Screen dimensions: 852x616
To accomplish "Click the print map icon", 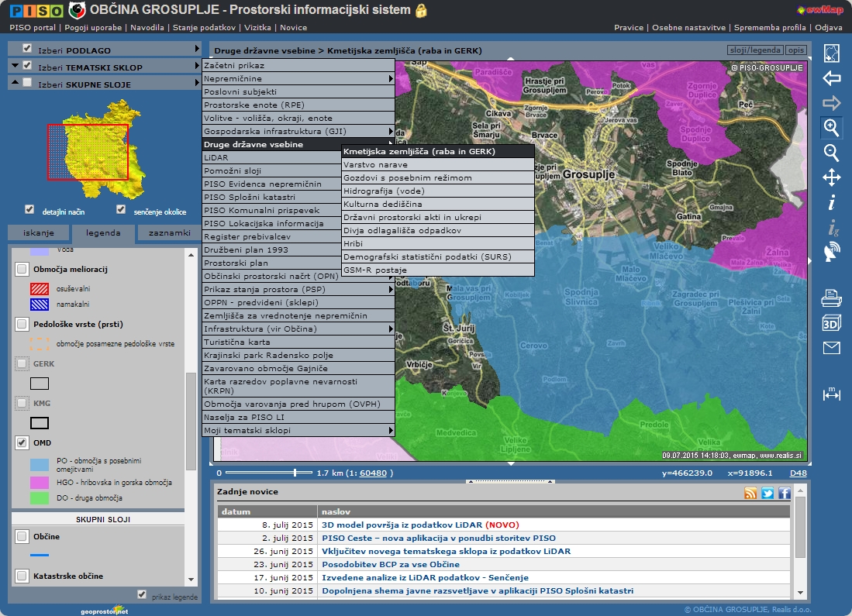I will 831,297.
